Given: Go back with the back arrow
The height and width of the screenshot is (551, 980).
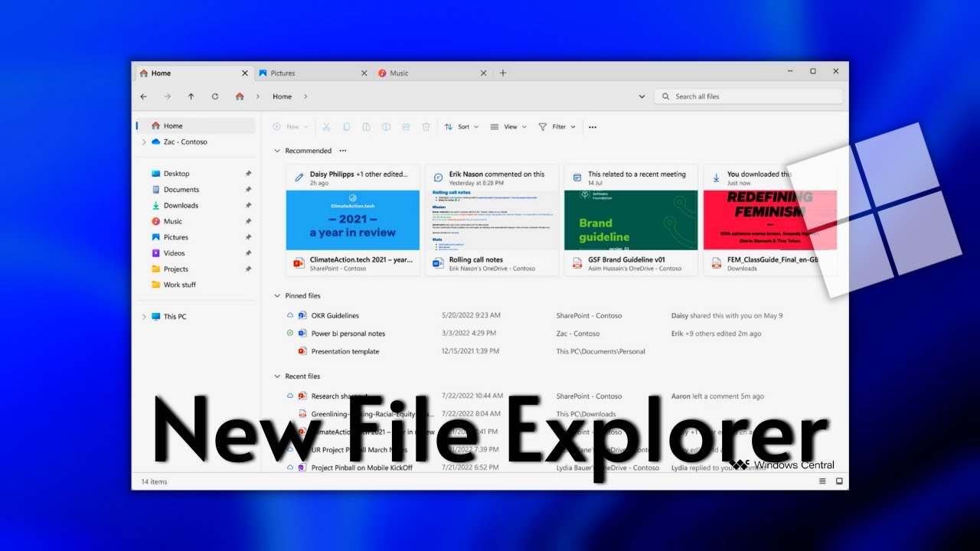Looking at the screenshot, I should tap(144, 96).
